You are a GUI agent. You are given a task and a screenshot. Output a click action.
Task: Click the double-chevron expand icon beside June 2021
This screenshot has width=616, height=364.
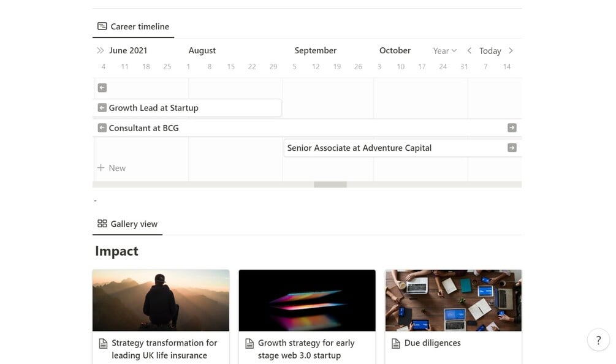point(100,50)
